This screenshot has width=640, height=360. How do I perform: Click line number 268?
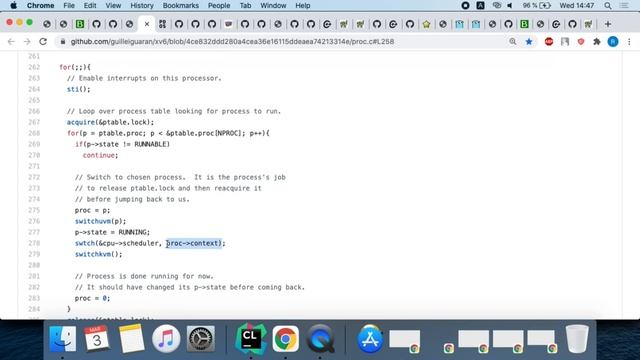[x=34, y=133]
